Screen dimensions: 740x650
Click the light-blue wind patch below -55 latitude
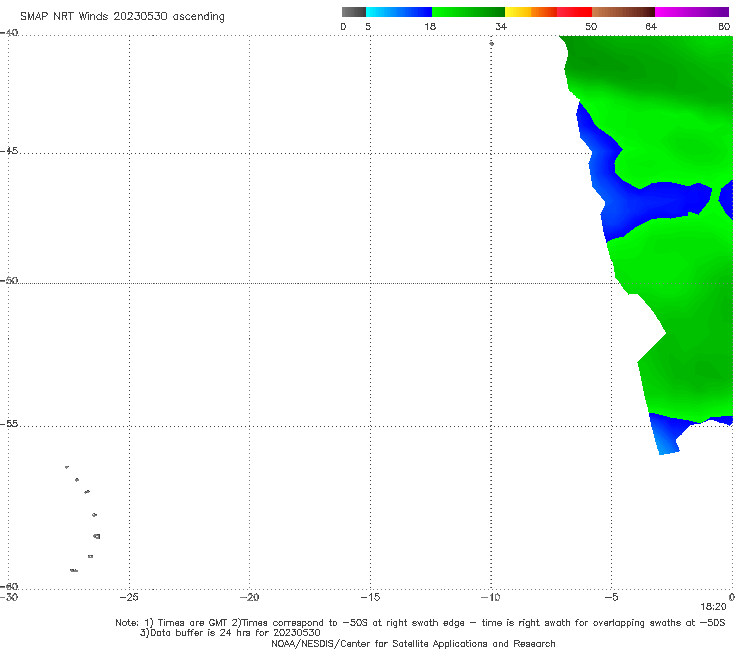click(x=665, y=437)
